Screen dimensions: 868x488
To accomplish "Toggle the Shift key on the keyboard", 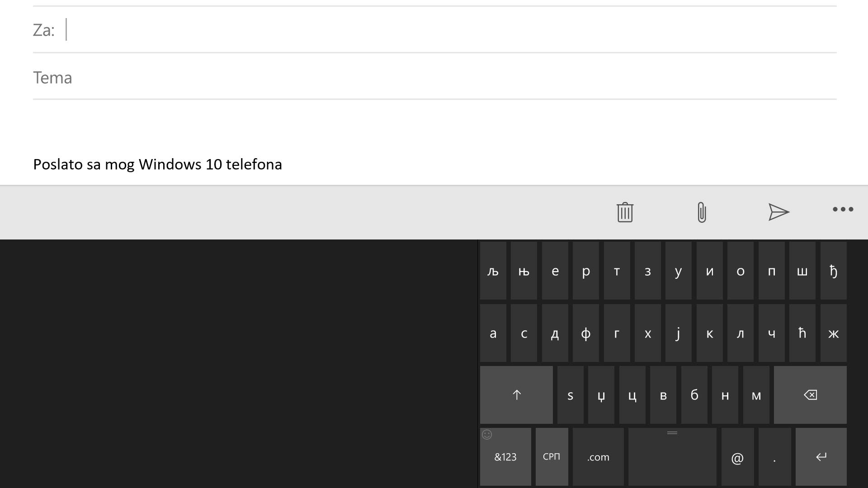I will [516, 394].
